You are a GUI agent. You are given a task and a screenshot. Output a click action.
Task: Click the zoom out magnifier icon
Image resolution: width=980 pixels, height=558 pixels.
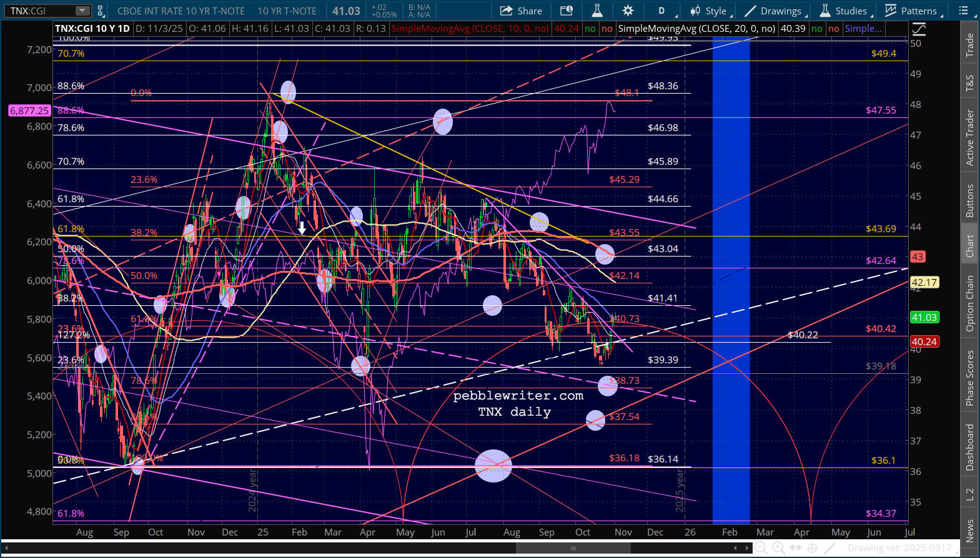(761, 548)
